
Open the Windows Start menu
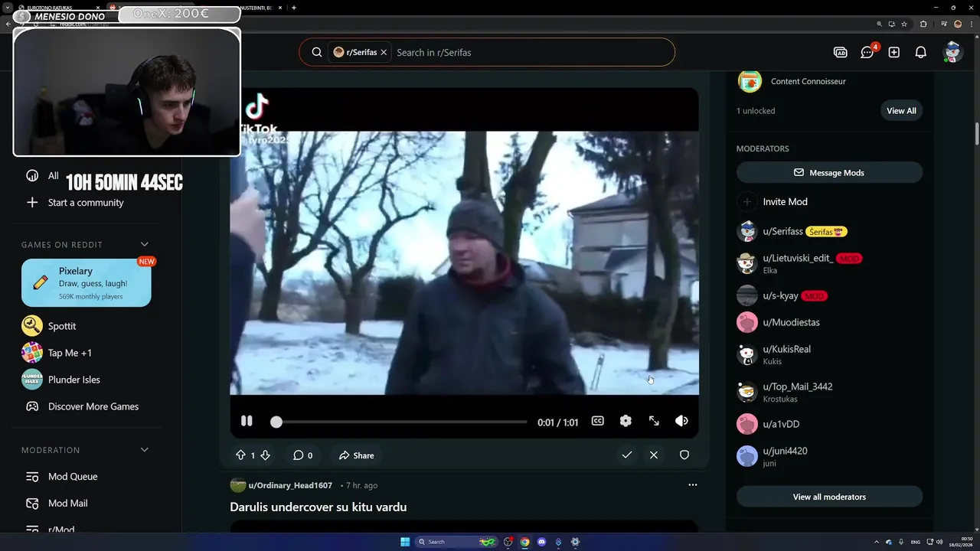click(x=405, y=542)
